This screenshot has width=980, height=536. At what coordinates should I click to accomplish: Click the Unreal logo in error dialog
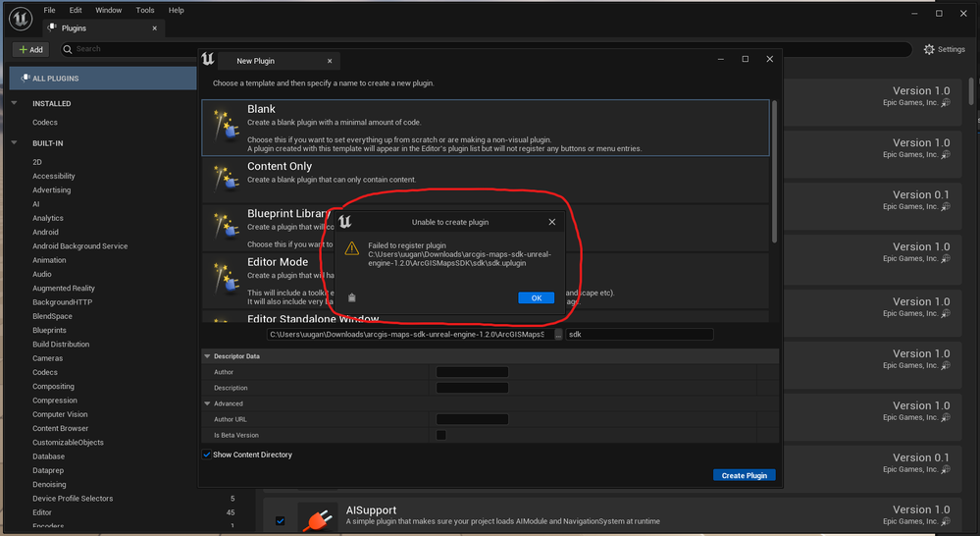point(345,222)
